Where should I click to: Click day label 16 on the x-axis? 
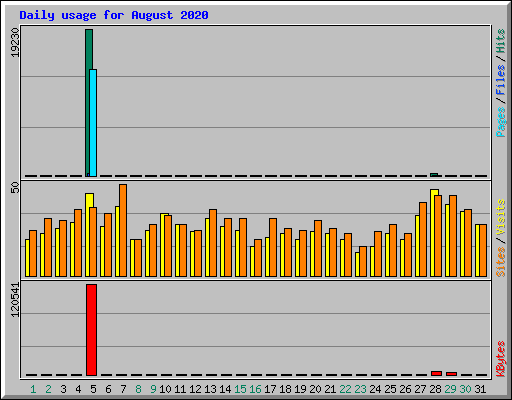[255, 389]
